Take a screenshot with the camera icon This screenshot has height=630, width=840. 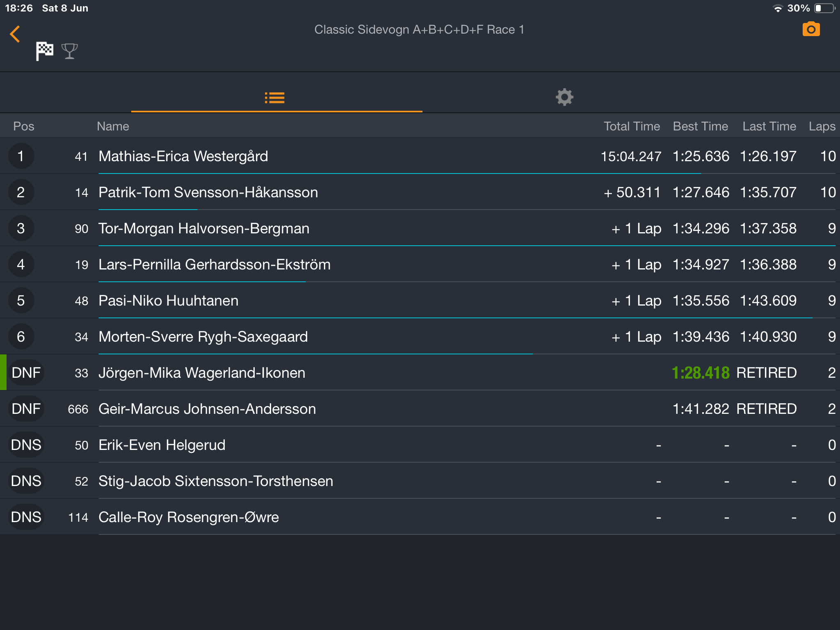[811, 29]
